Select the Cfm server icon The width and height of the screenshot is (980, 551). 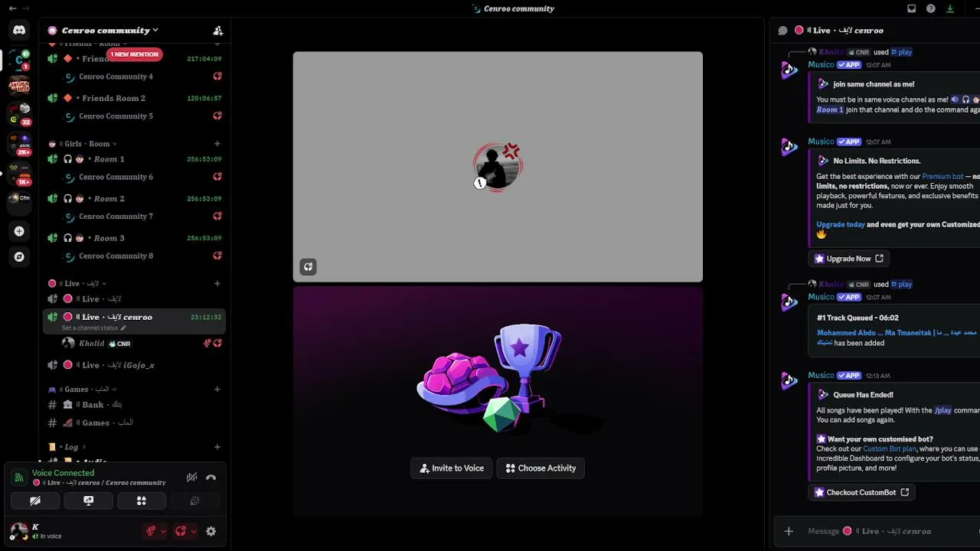tap(19, 199)
